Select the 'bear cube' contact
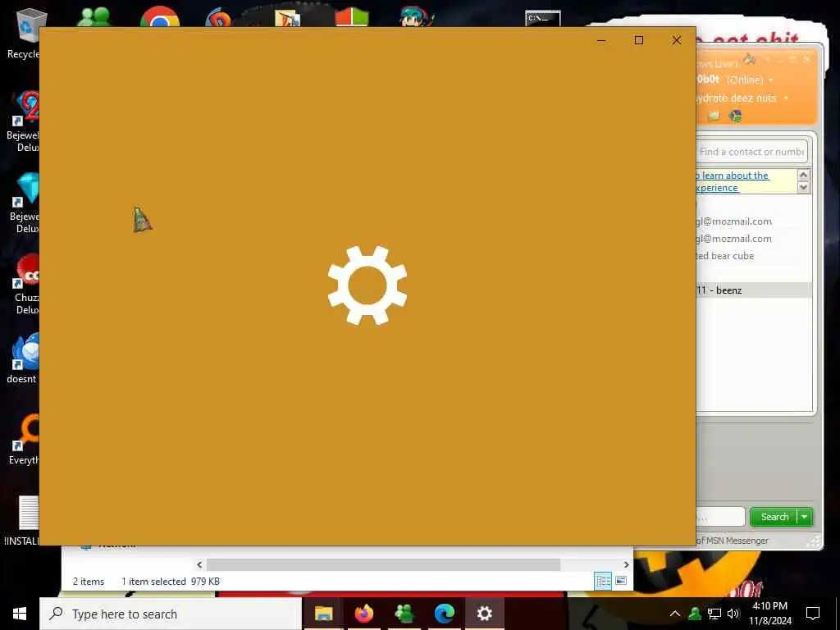The width and height of the screenshot is (840, 630). point(725,256)
